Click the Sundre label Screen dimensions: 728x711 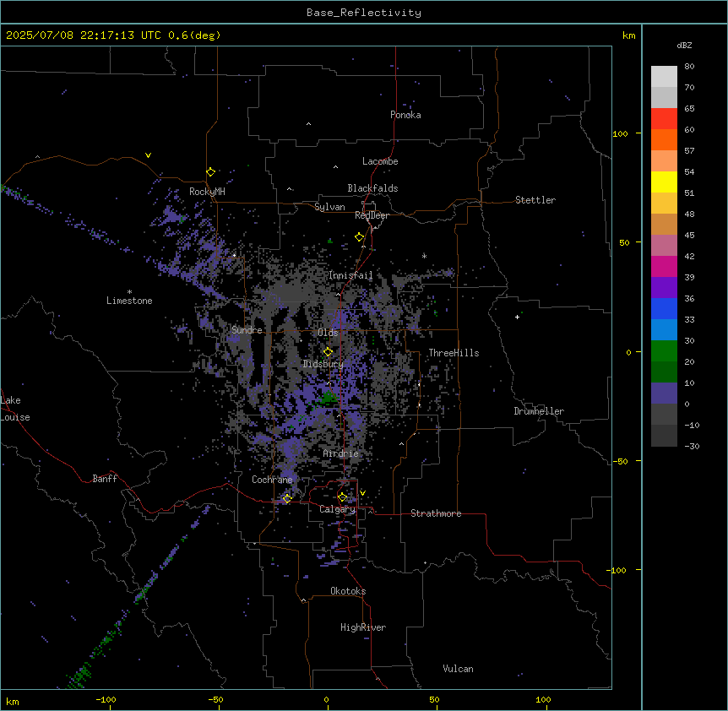(x=247, y=330)
